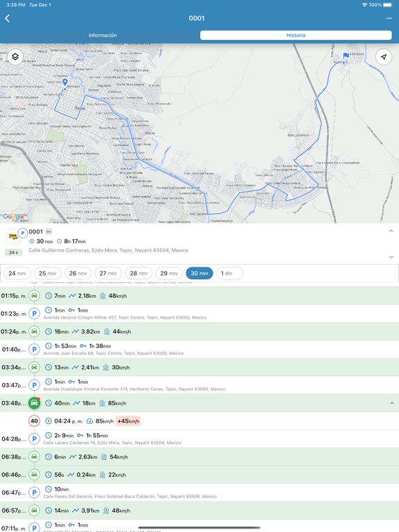This screenshot has height=532, width=399.
Task: Tap the 3:29 PM clock in status bar
Action: coord(16,5)
